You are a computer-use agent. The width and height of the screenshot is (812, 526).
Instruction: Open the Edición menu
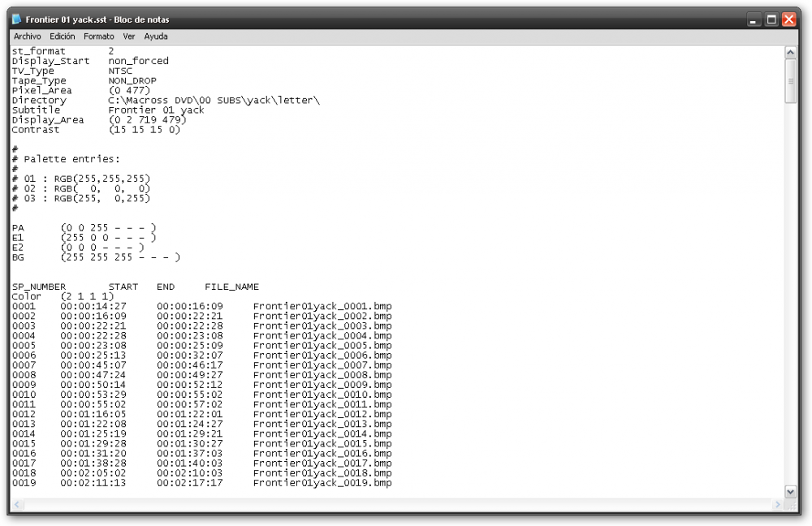coord(63,37)
